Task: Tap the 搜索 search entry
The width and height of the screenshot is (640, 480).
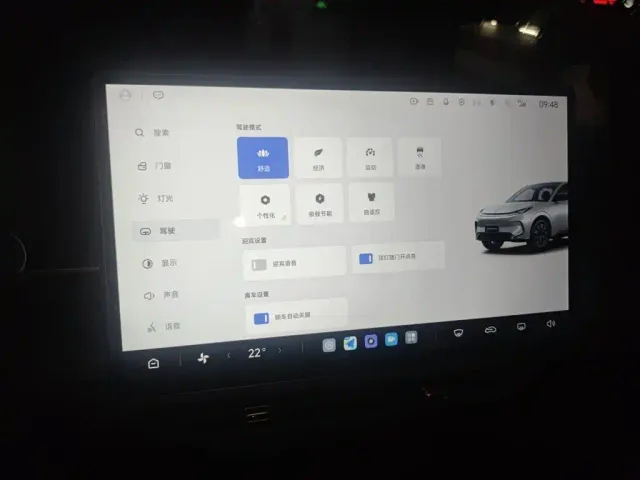Action: (x=152, y=133)
